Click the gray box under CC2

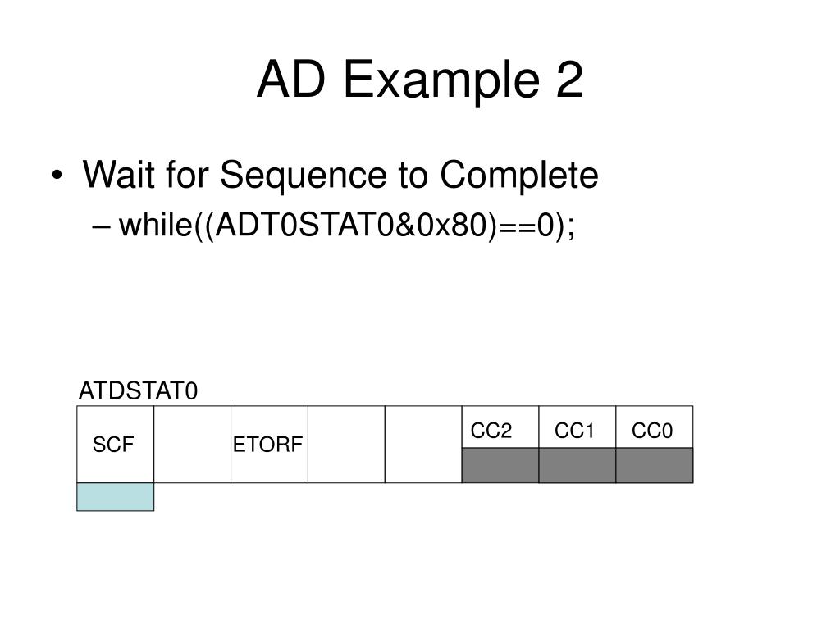click(x=500, y=466)
